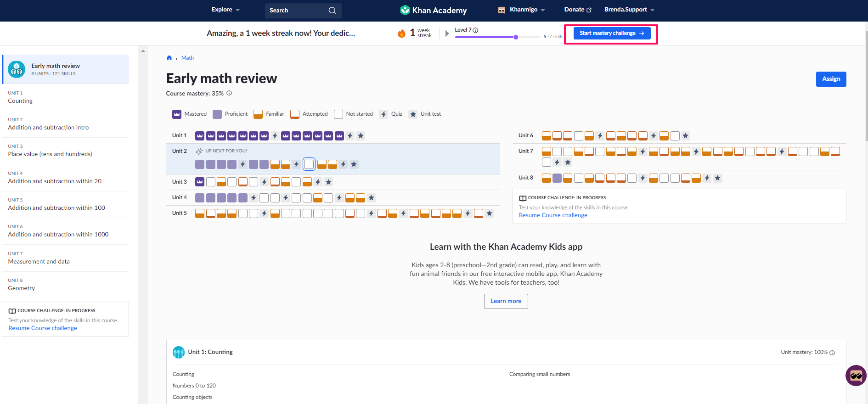
Task: Click the sidebar scroll up arrow
Action: 143,51
